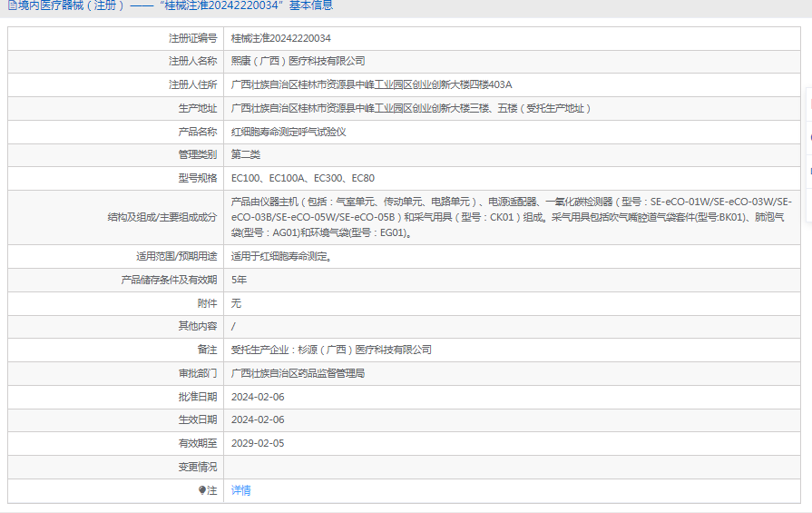The height and width of the screenshot is (513, 812).
Task: Click the storage validity value 5年
Action: coord(239,280)
